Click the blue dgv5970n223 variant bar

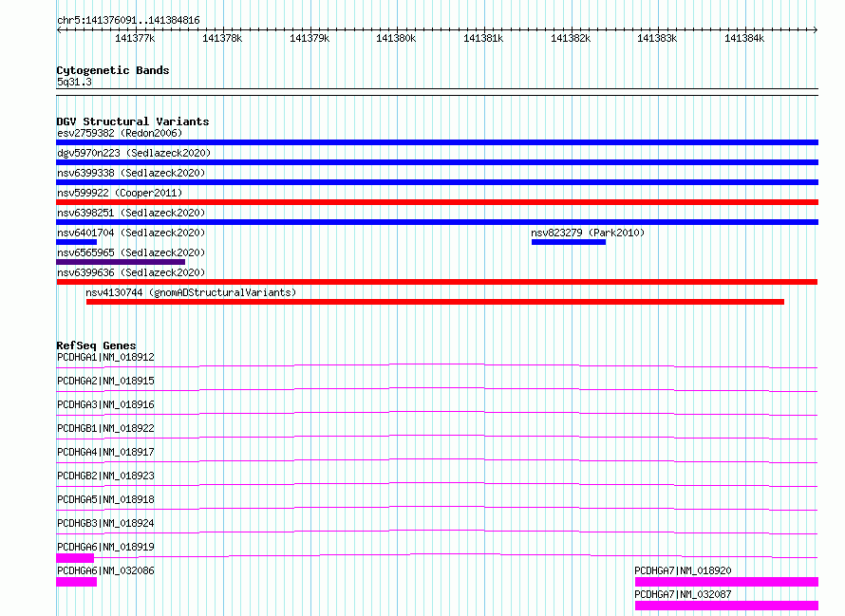click(x=437, y=162)
